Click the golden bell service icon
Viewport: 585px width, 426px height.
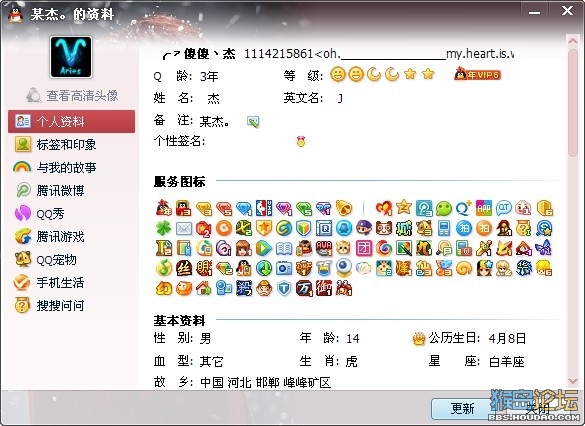click(344, 208)
